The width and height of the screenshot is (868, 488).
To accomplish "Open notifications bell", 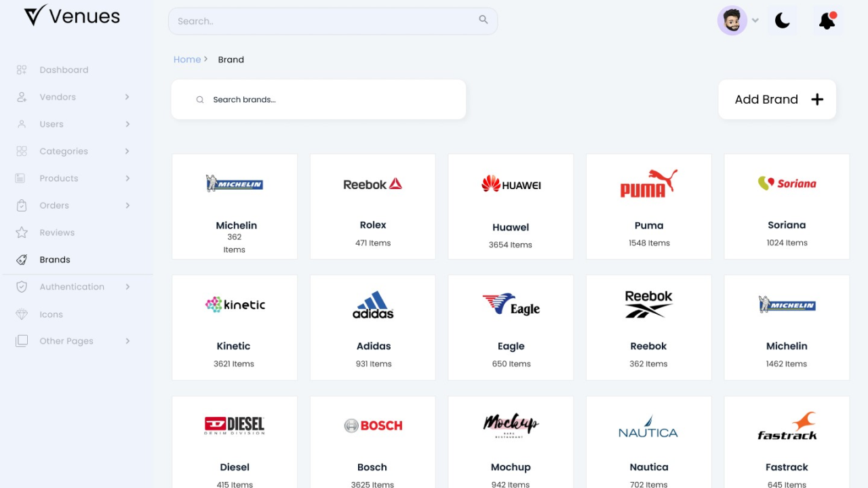I will pos(827,20).
